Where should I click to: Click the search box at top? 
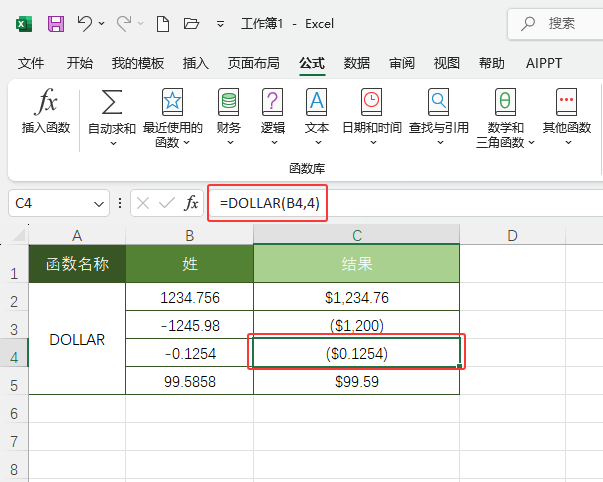(555, 24)
